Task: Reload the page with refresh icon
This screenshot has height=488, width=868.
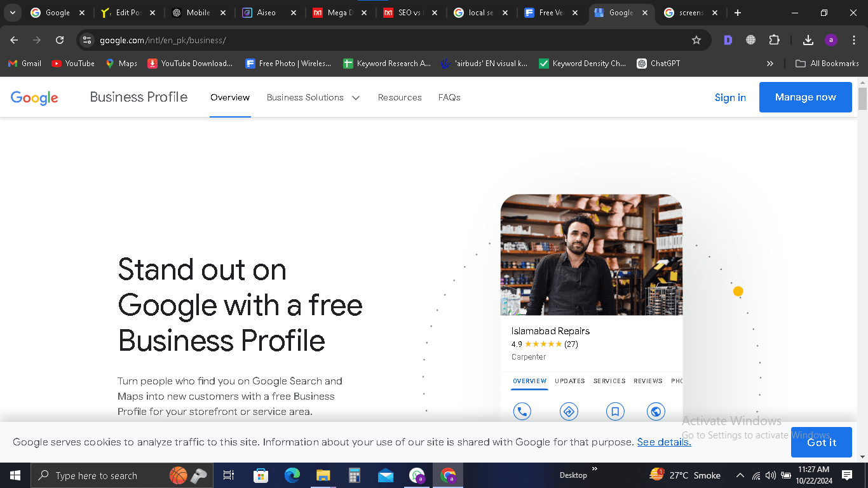Action: click(x=60, y=40)
